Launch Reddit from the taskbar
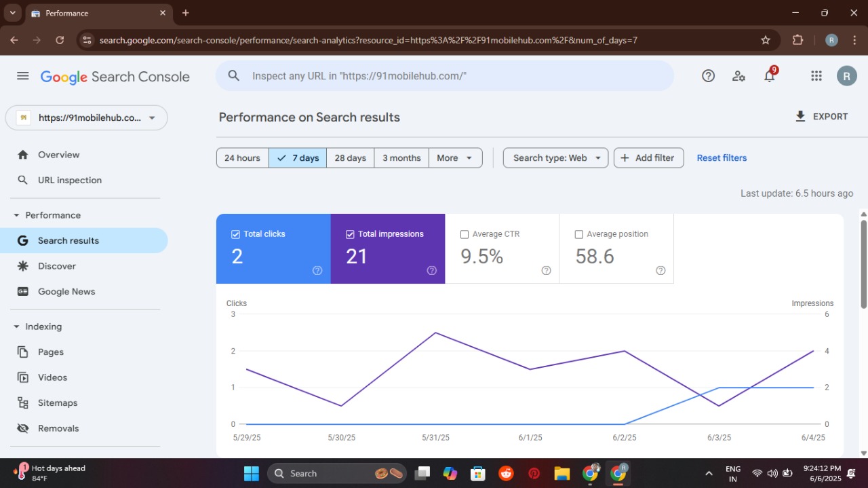Screen dimensions: 868x488 506,473
